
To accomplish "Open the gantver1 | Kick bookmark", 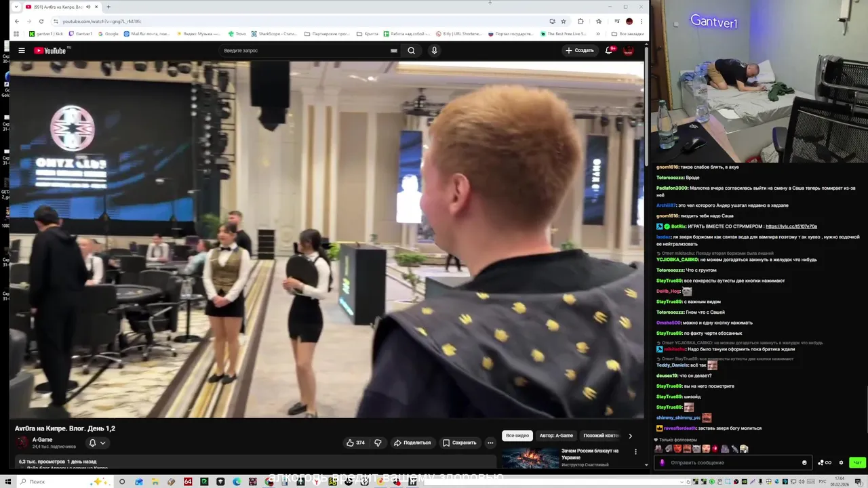I will [45, 33].
